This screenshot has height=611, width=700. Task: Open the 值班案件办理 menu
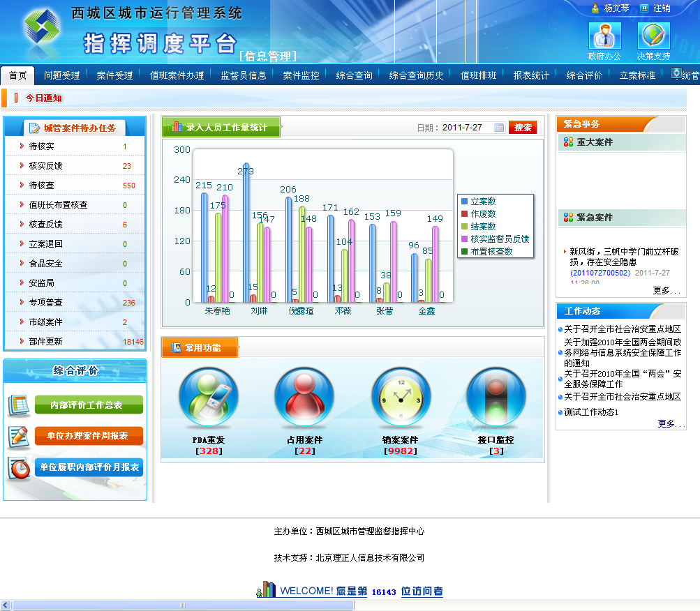coord(177,75)
